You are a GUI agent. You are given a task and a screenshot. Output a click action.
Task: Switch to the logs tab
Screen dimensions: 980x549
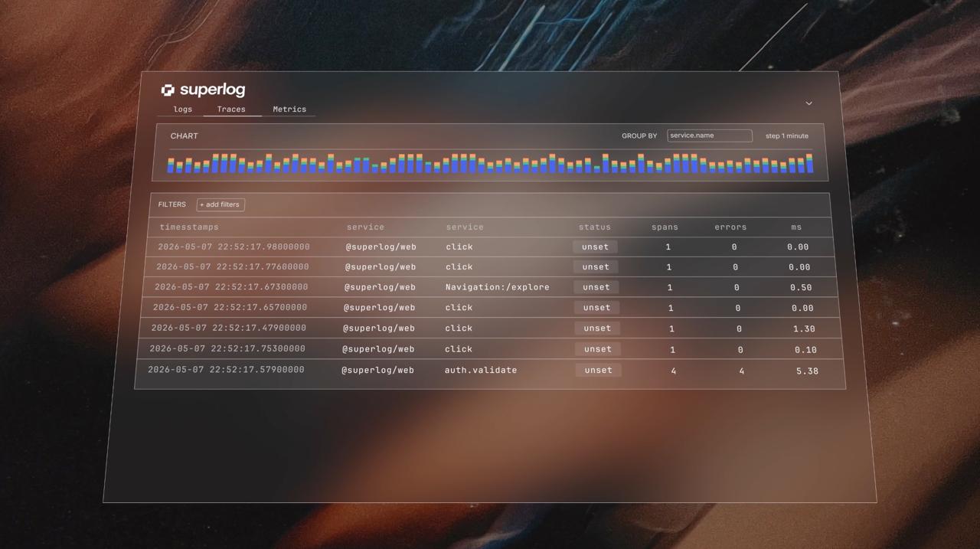183,109
